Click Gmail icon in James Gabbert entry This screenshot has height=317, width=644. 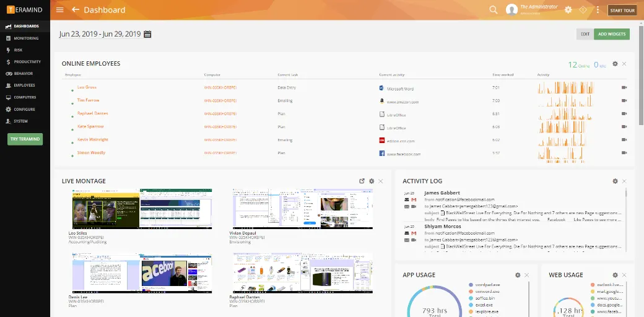(x=414, y=199)
